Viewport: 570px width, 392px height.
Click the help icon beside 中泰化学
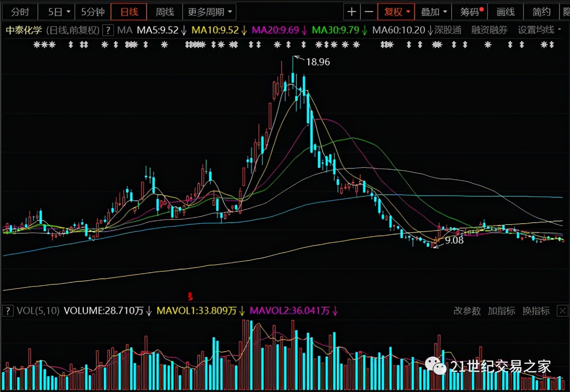108,30
